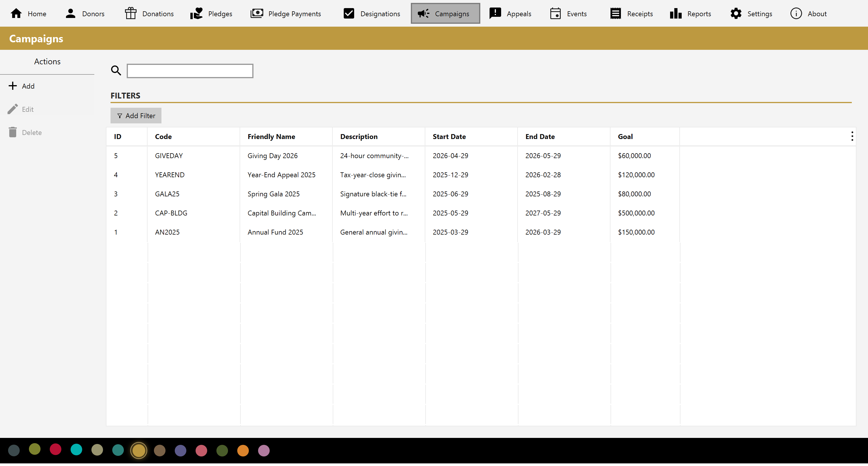This screenshot has height=466, width=868.
Task: Click end date 2027-05-29
Action: [543, 213]
